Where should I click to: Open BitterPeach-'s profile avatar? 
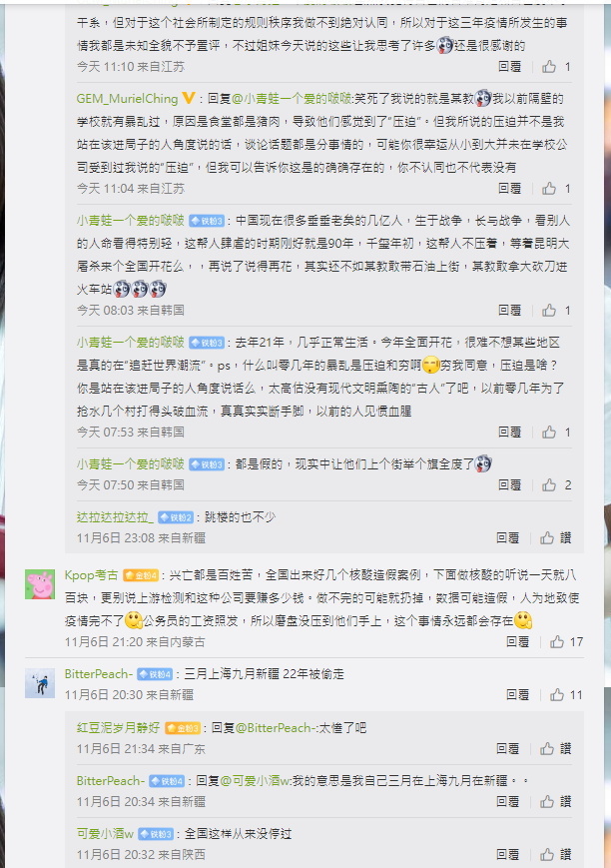[40, 683]
